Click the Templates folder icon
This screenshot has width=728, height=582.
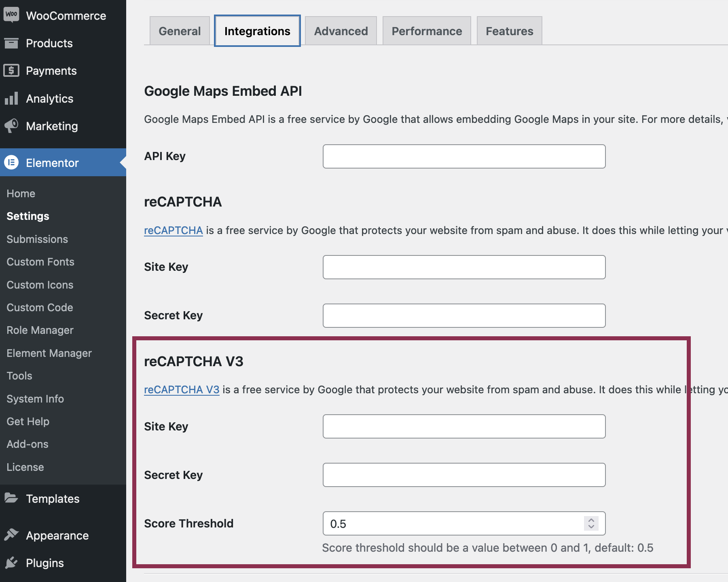click(x=11, y=498)
